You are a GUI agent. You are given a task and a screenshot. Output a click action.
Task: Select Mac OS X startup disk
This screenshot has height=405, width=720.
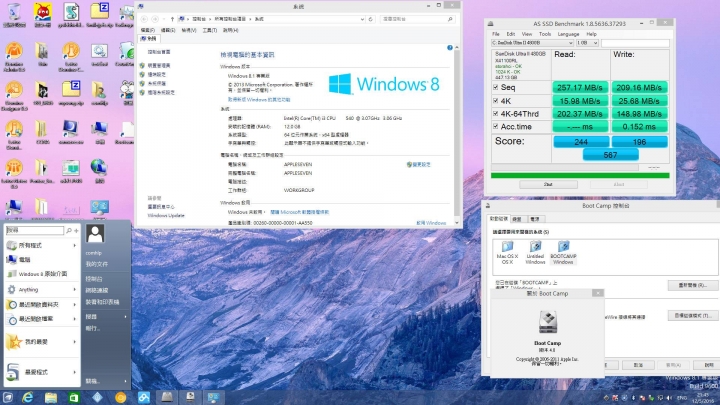(x=507, y=253)
